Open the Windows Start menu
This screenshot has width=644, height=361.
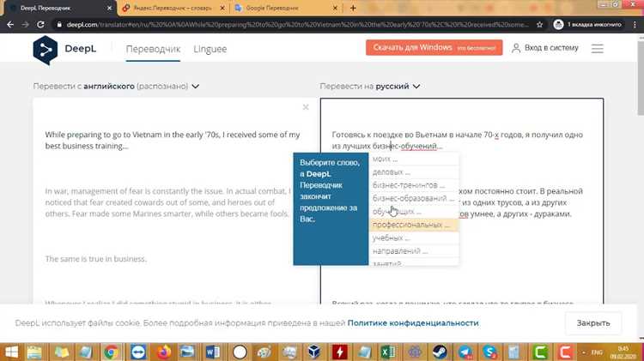(x=10, y=352)
